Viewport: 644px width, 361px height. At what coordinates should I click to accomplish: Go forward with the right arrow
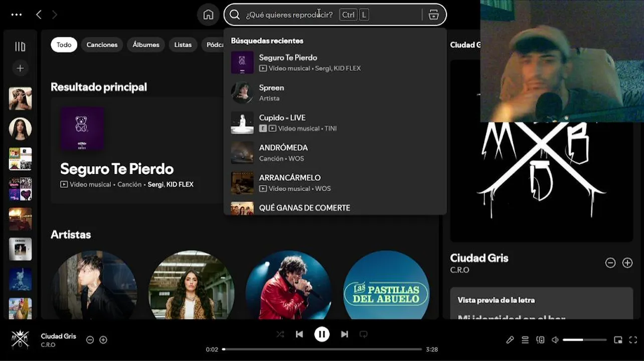pyautogui.click(x=55, y=15)
